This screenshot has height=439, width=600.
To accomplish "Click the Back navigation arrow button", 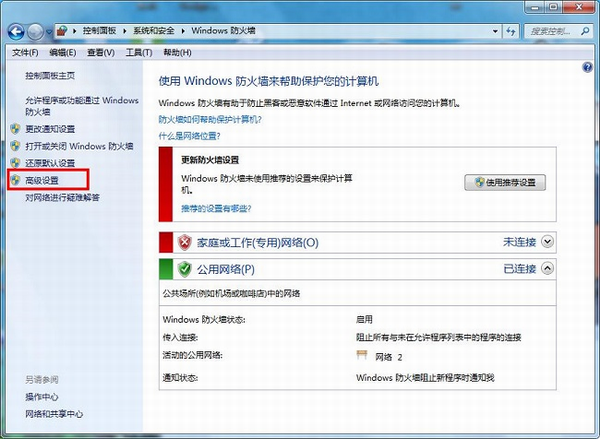I will 16,32.
